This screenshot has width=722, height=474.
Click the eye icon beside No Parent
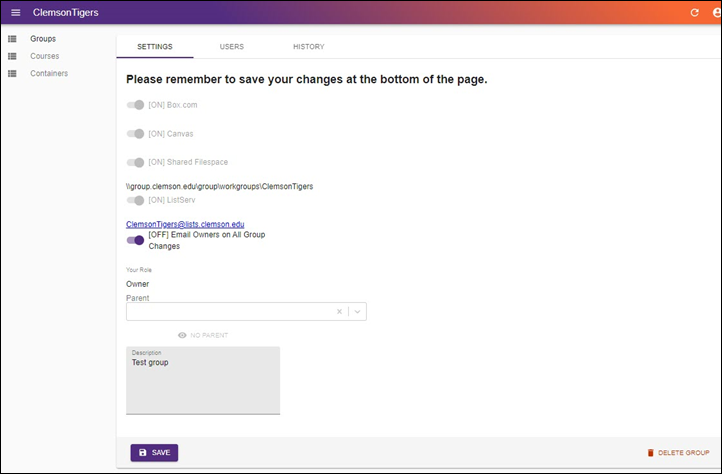(182, 335)
